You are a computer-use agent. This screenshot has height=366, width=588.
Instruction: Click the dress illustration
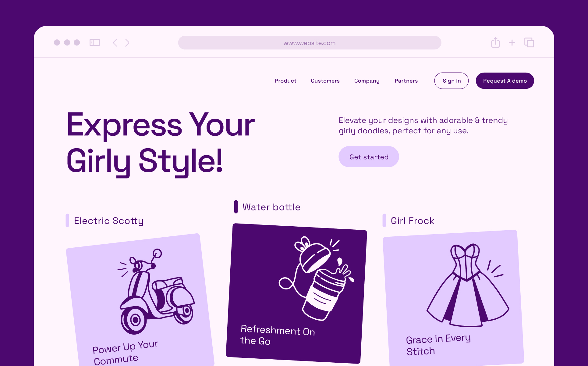click(x=468, y=285)
